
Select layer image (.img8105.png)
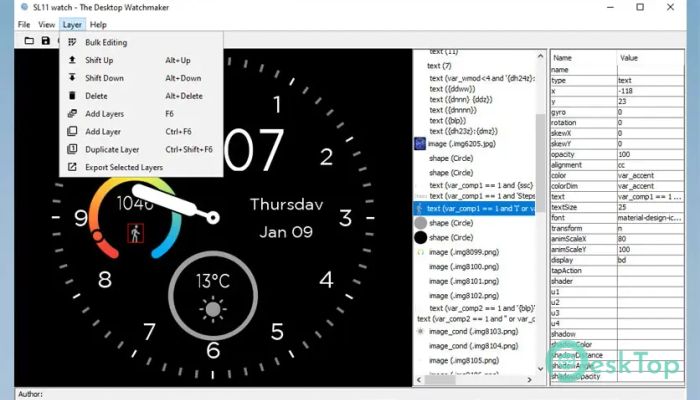coord(464,360)
